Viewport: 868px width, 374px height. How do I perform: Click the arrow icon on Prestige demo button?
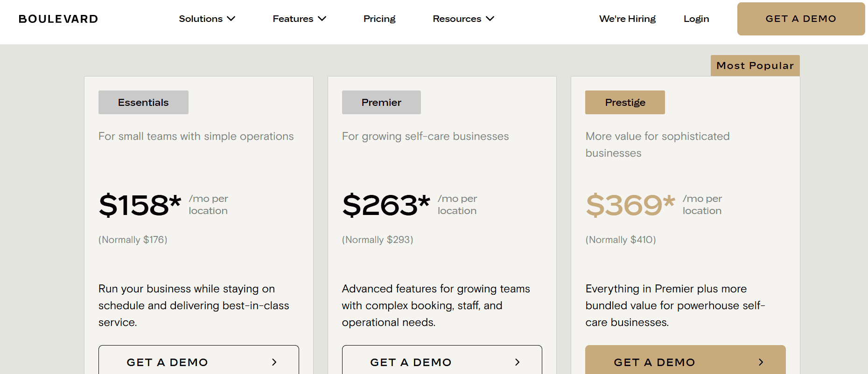pyautogui.click(x=761, y=362)
